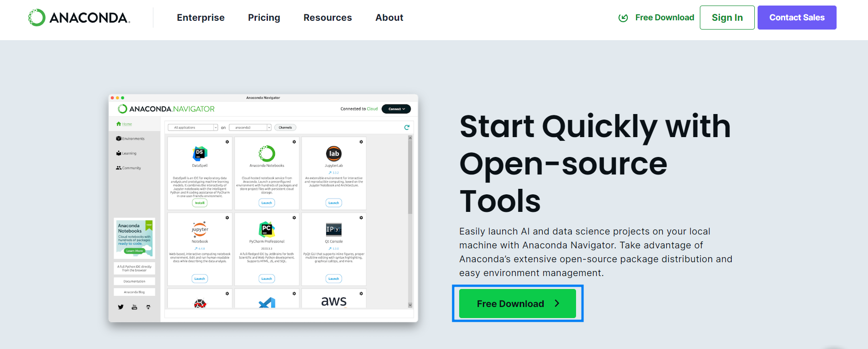Click Launch under JupyterLab
868x349 pixels.
pos(334,203)
